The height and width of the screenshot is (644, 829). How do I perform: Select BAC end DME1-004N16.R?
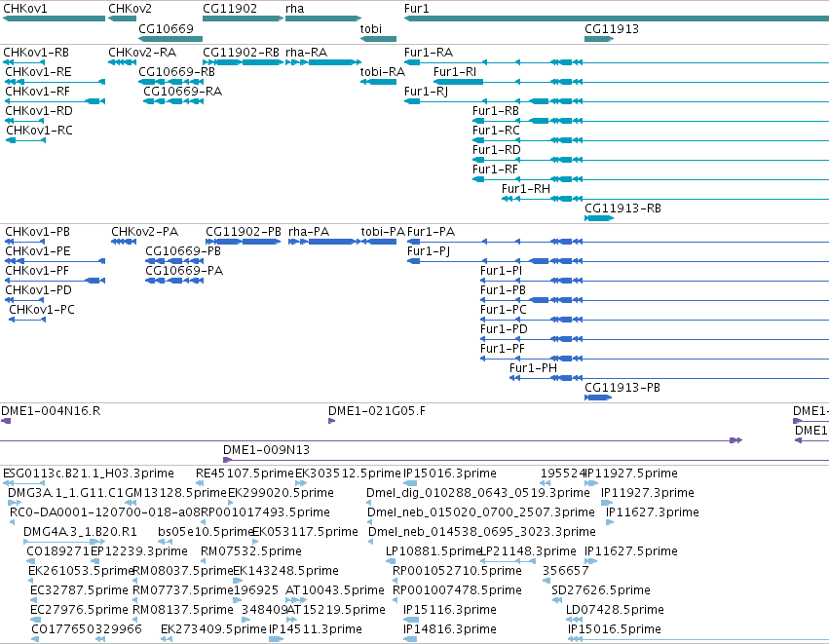51,411
